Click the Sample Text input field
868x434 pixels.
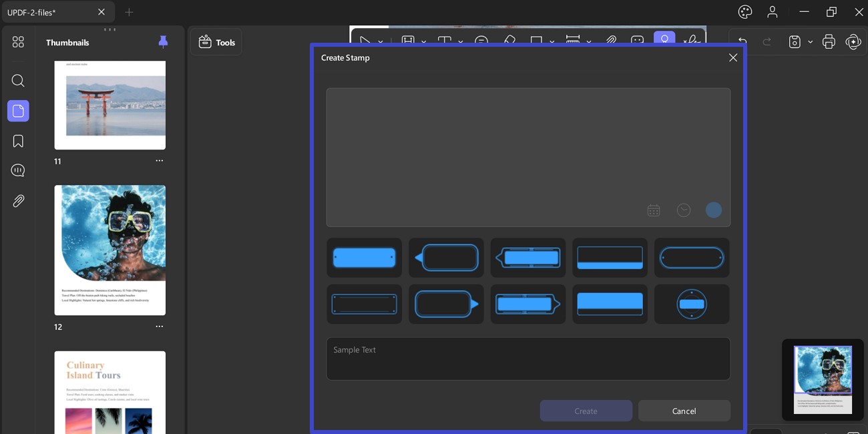point(528,359)
